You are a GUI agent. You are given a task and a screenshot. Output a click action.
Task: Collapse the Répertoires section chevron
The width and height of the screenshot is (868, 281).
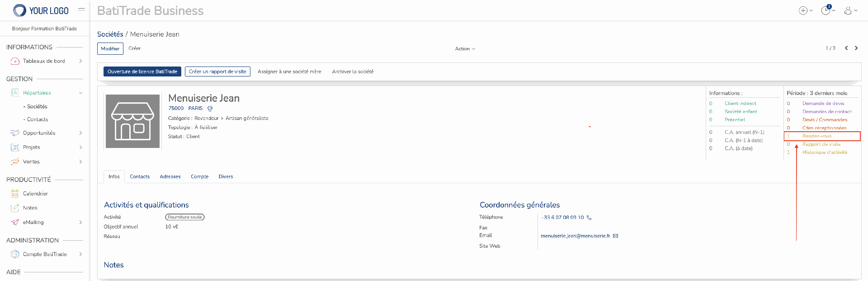tap(80, 93)
